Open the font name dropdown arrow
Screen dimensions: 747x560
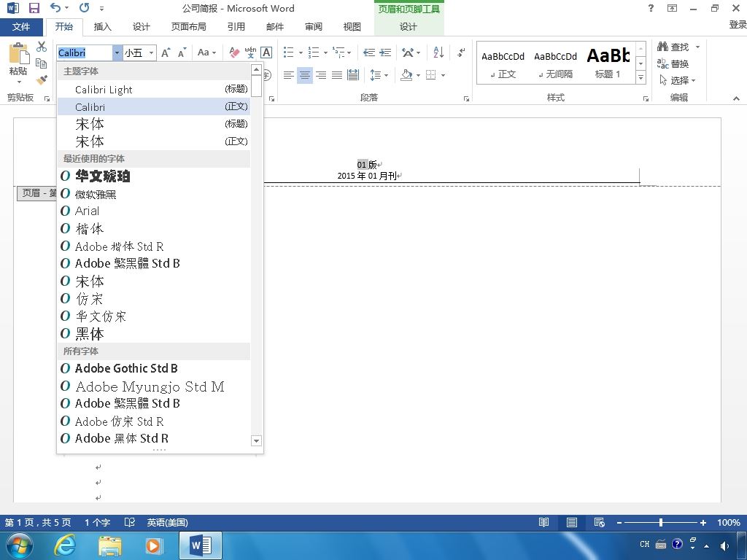(x=117, y=52)
